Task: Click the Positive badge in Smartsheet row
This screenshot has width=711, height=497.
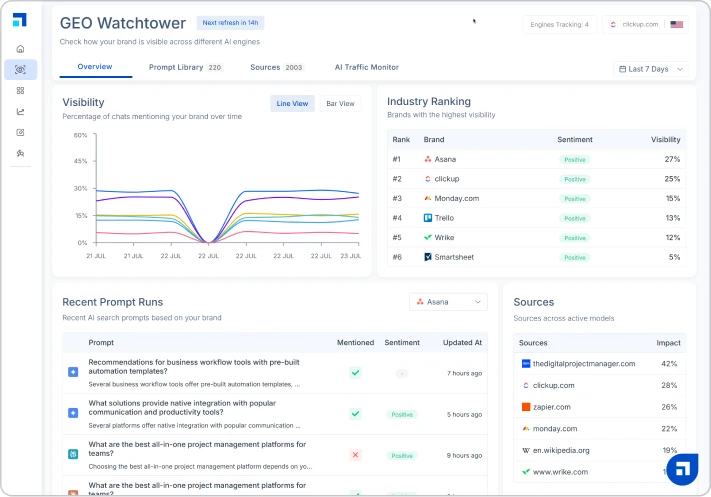Action: pyautogui.click(x=575, y=258)
